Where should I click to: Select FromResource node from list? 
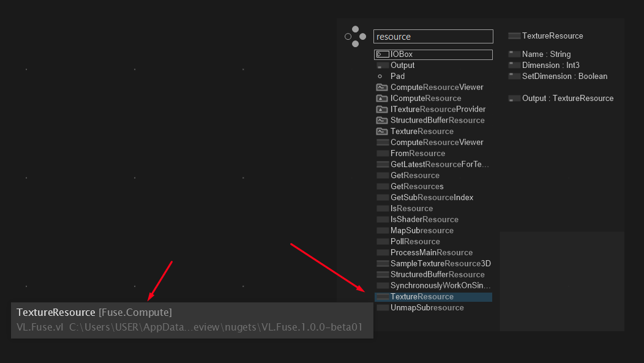pyautogui.click(x=417, y=154)
